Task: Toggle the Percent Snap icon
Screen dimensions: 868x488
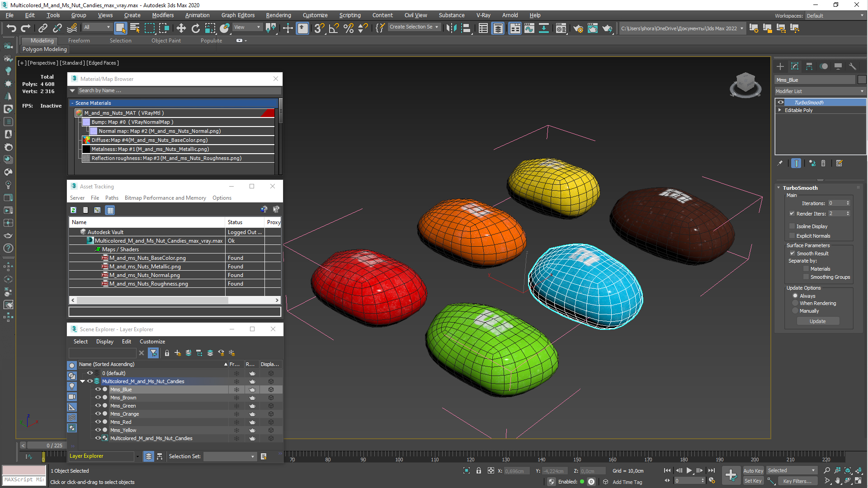Action: click(348, 28)
